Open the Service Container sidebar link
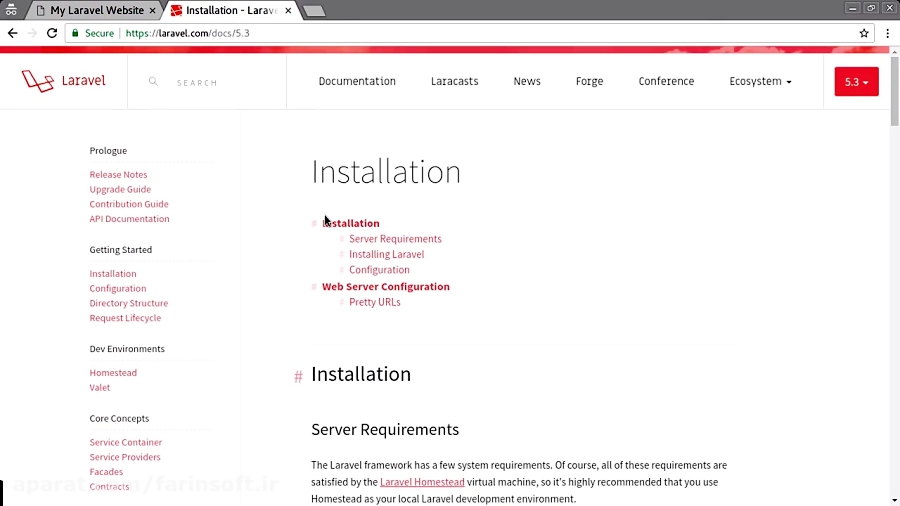This screenshot has height=506, width=900. tap(125, 442)
